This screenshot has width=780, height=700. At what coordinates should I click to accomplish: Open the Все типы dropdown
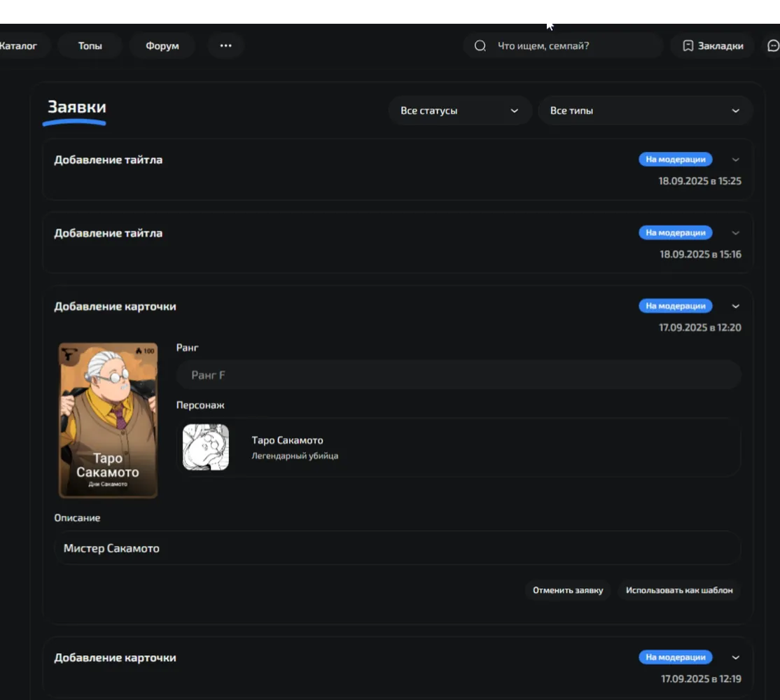(x=645, y=111)
